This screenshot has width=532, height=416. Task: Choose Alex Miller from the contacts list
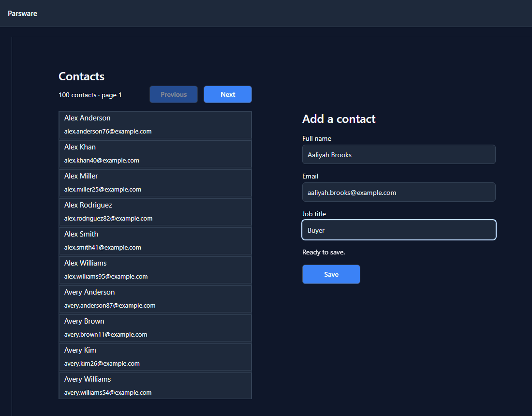pos(155,182)
